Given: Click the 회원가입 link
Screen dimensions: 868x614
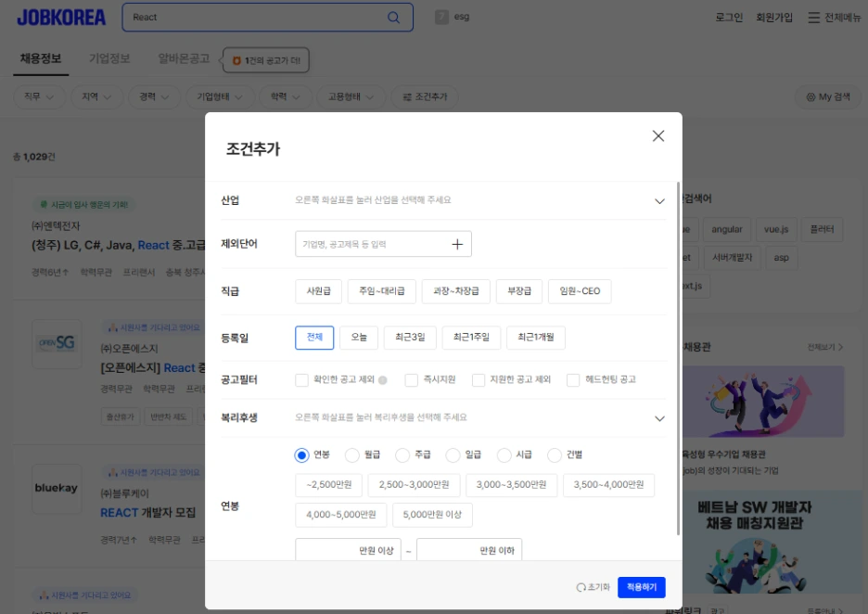Looking at the screenshot, I should tap(774, 18).
